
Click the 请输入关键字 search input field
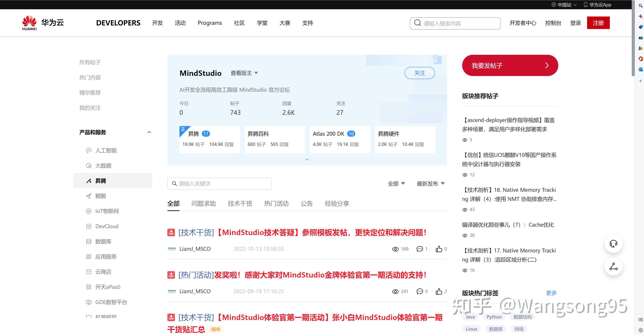(x=220, y=183)
